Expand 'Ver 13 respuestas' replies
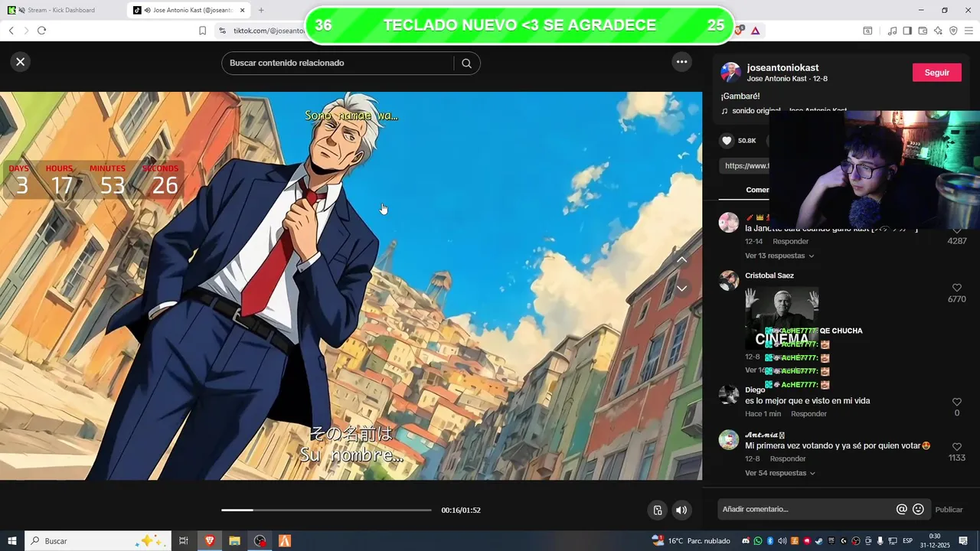This screenshot has height=551, width=980. point(779,256)
